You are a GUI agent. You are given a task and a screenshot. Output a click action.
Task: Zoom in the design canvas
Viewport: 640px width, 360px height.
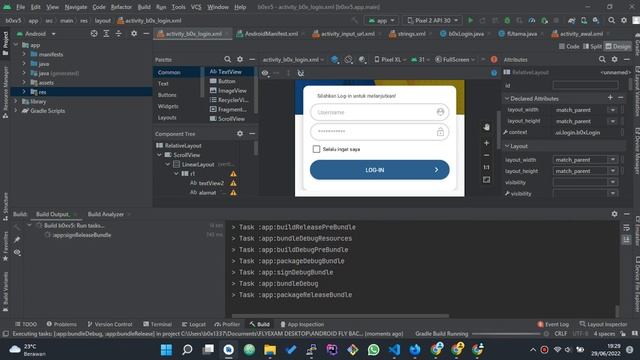coord(486,143)
